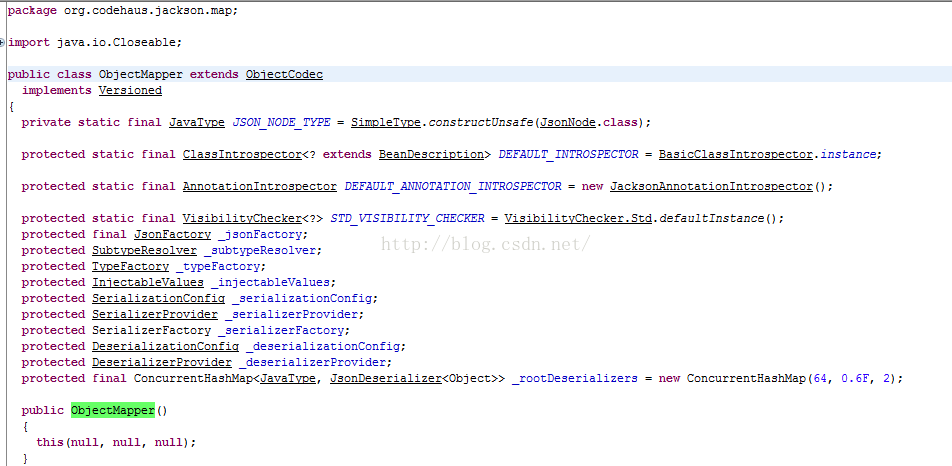Viewport: 952px width, 466px height.
Task: Click the STD_VISIBILITY_CHECKER constant name
Action: [x=407, y=218]
